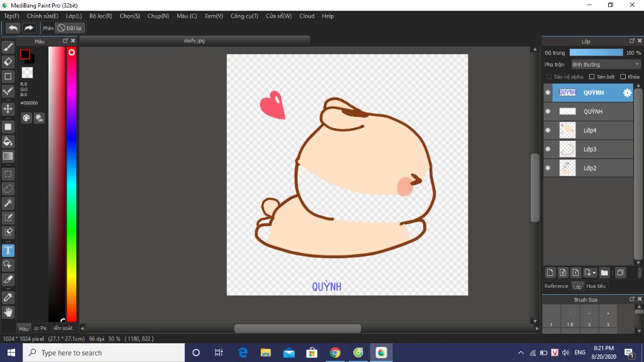Viewport: 644px width, 362px height.
Task: Add a new 1-bit layer
Action: point(575,273)
